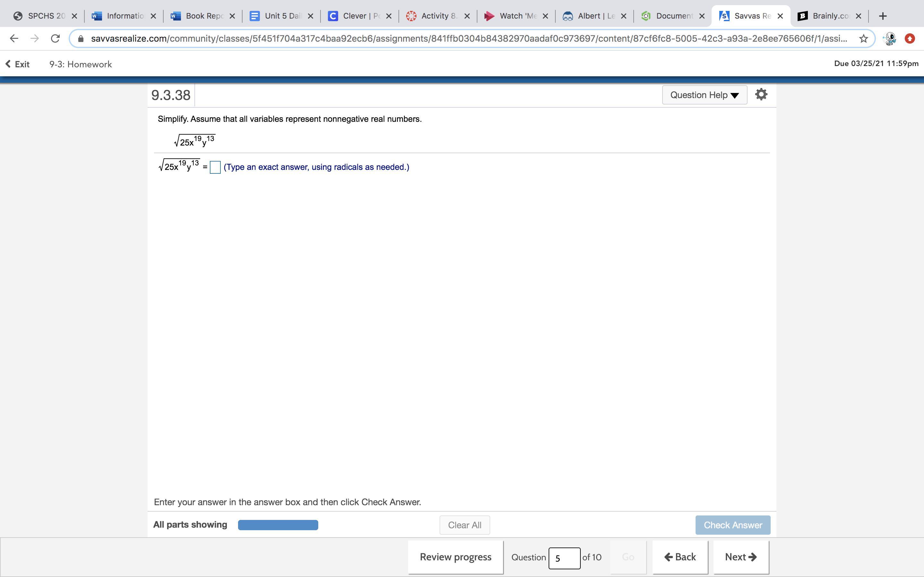Screen dimensions: 924x577
Task: Click the site lock icon
Action: click(81, 38)
